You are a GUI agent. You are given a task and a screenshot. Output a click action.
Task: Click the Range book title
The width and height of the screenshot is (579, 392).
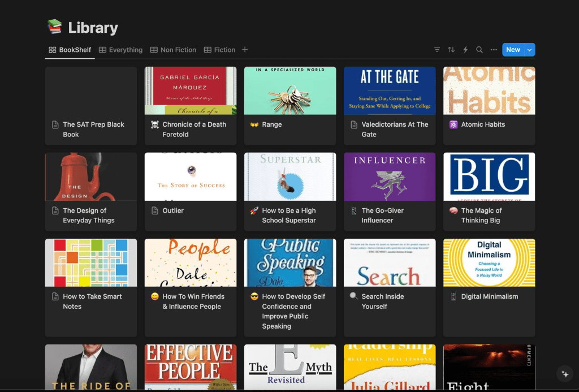pyautogui.click(x=271, y=124)
